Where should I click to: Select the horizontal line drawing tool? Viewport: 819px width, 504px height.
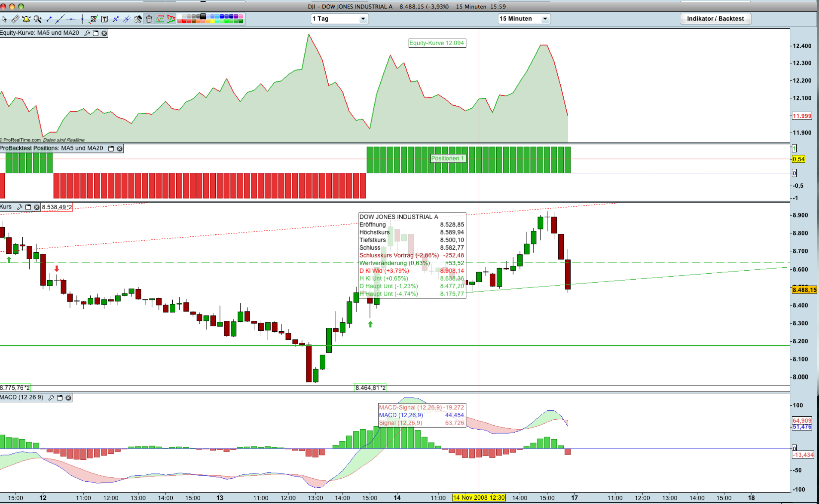71,19
